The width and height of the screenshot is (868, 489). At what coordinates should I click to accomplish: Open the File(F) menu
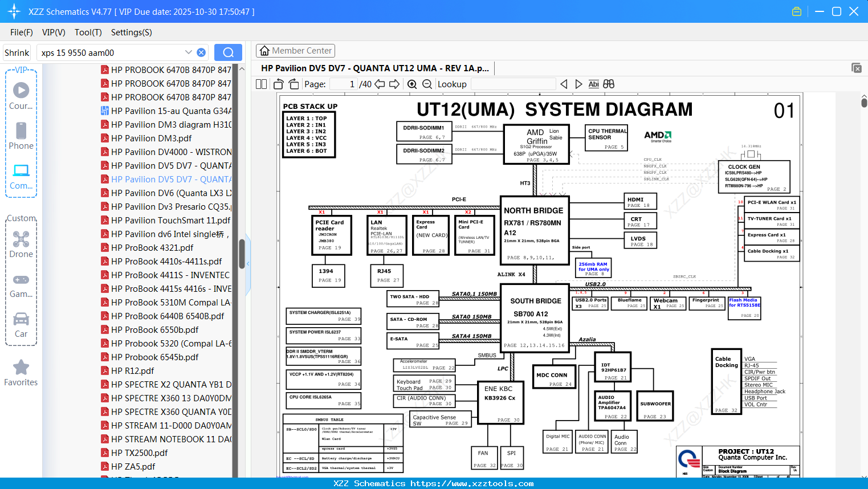coord(22,32)
